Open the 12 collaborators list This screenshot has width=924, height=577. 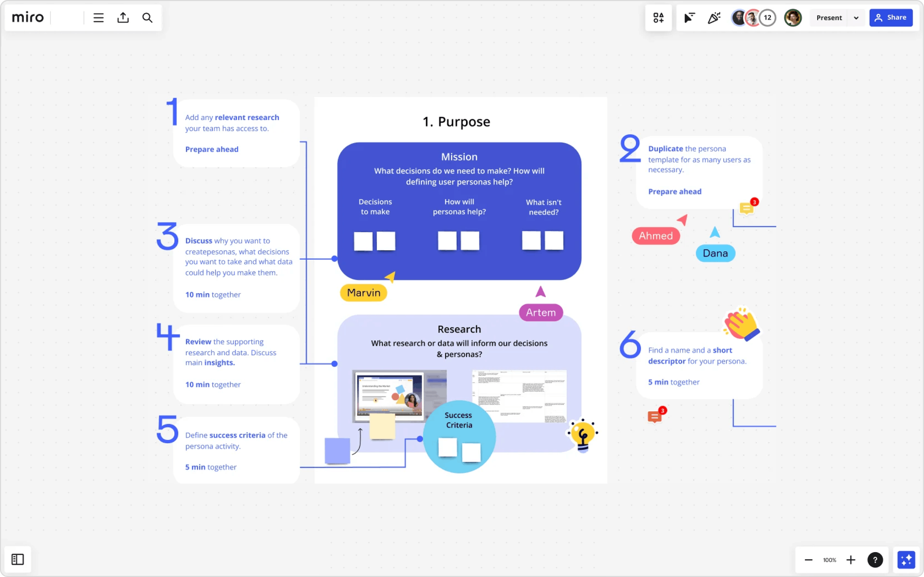[x=767, y=18]
